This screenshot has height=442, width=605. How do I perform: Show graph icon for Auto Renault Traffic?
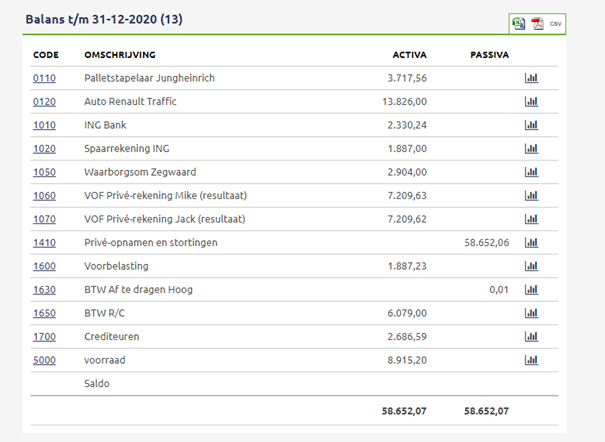click(531, 102)
